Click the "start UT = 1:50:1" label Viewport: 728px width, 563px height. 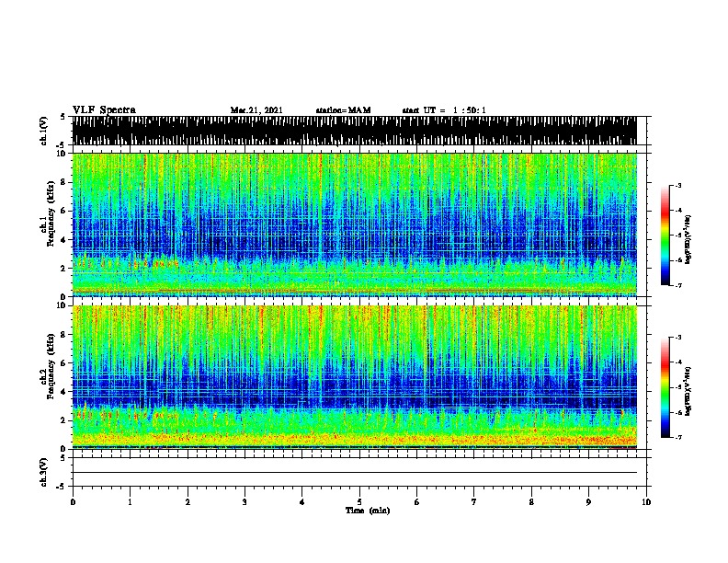(x=444, y=110)
